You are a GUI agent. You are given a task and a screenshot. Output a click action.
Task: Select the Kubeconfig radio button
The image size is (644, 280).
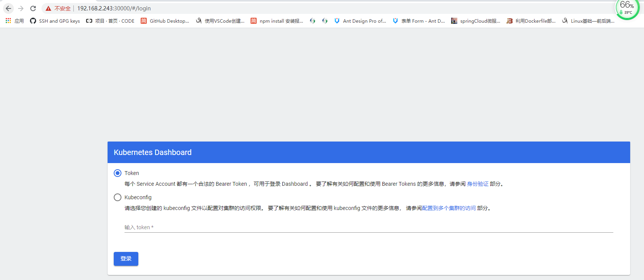click(118, 197)
